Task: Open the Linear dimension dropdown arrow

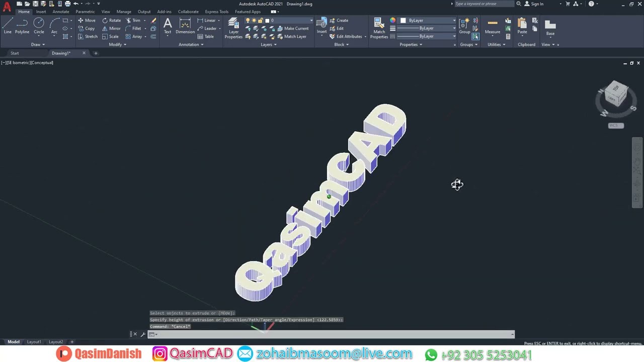Action: (x=220, y=21)
